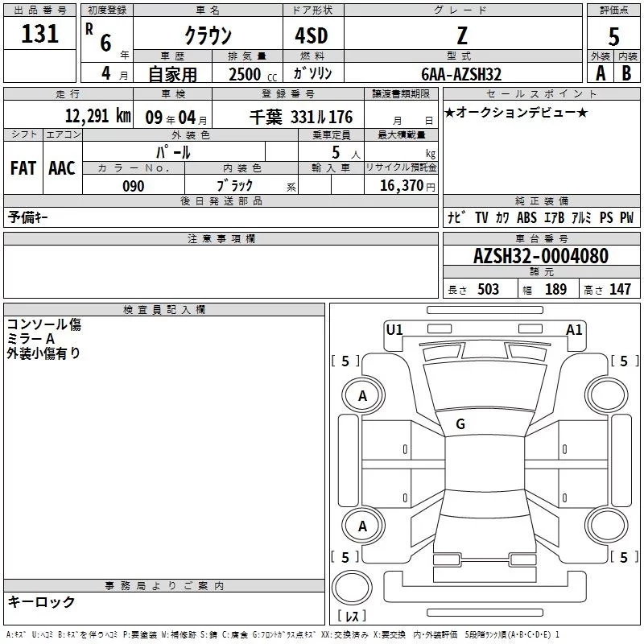Click 予備キー in later-shipped parts
Screen dimensions: 644x644
pyautogui.click(x=27, y=217)
